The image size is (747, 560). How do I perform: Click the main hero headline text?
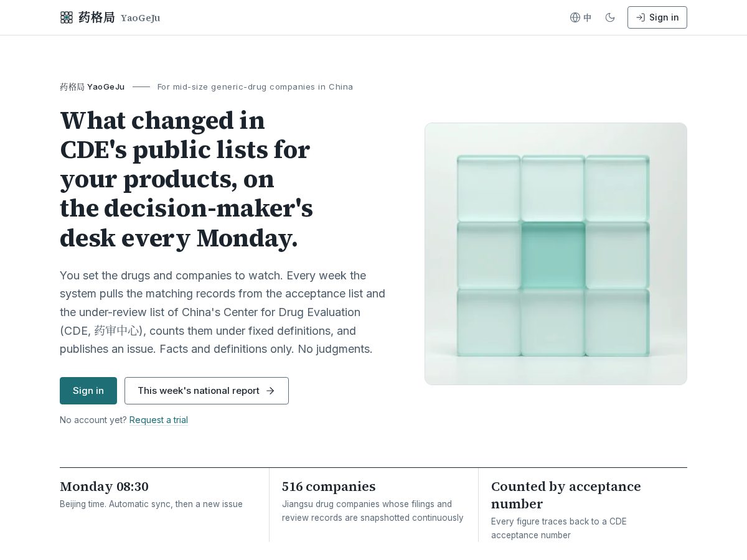[186, 179]
